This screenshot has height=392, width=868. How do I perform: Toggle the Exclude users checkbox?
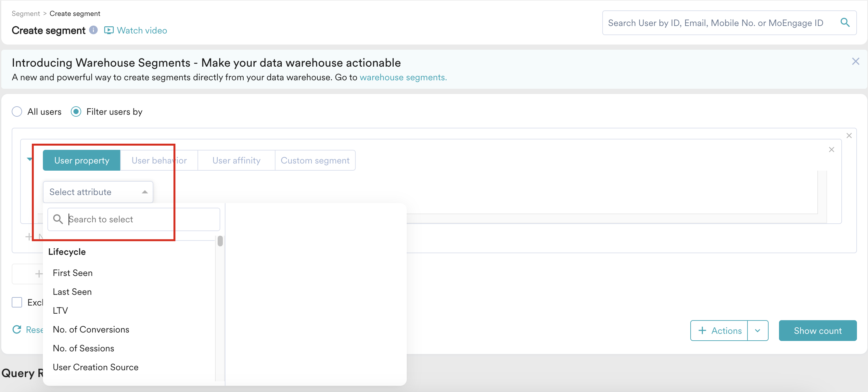[x=17, y=302]
